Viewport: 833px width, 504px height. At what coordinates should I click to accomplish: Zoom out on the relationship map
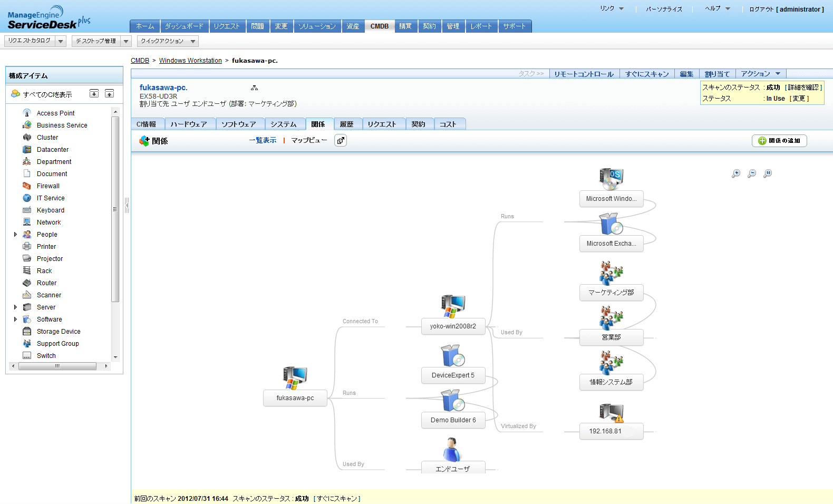click(x=752, y=173)
